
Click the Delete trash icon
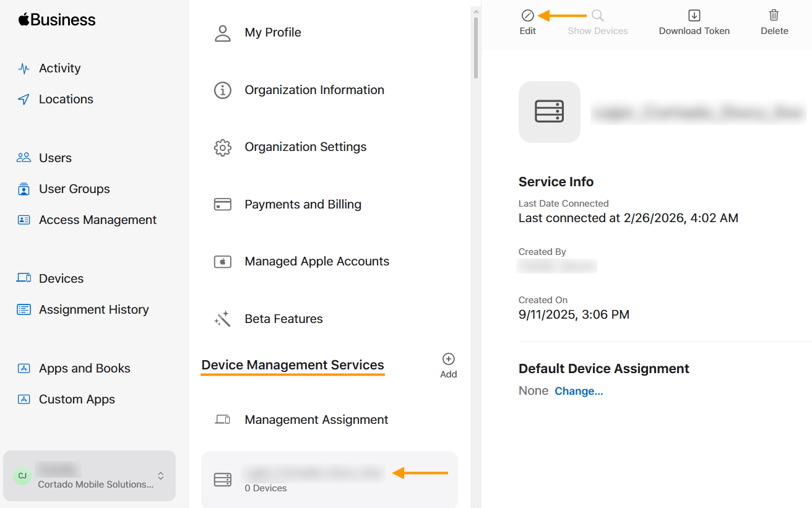pos(774,15)
